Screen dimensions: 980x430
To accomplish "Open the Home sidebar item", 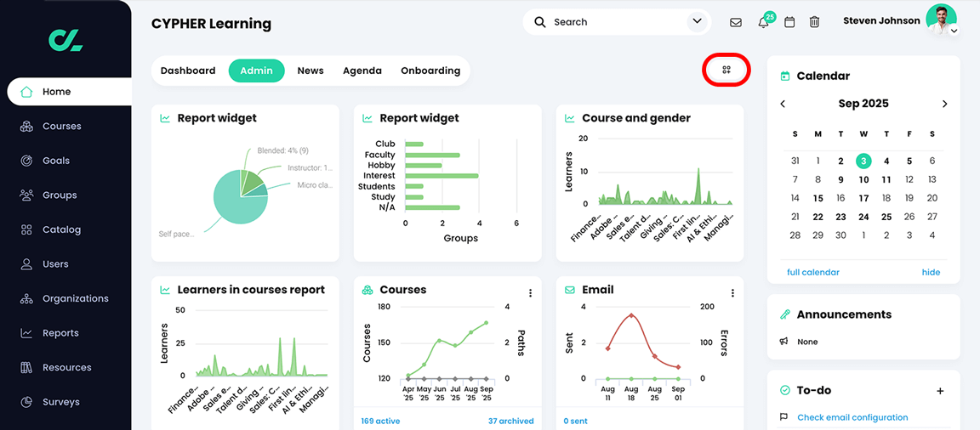I will point(69,92).
